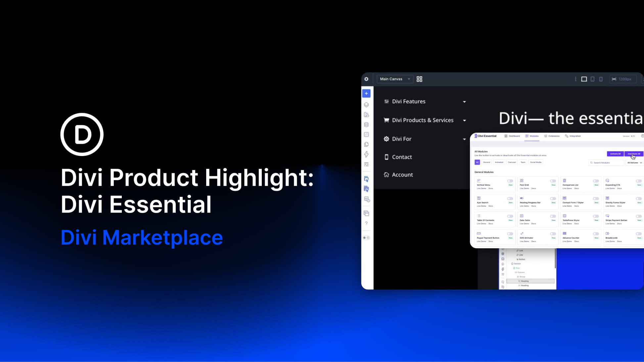Filter modules by Carousel
644x362 pixels.
coord(512,162)
